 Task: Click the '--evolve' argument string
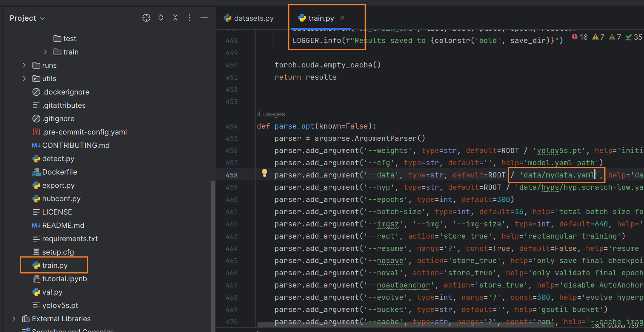386,297
